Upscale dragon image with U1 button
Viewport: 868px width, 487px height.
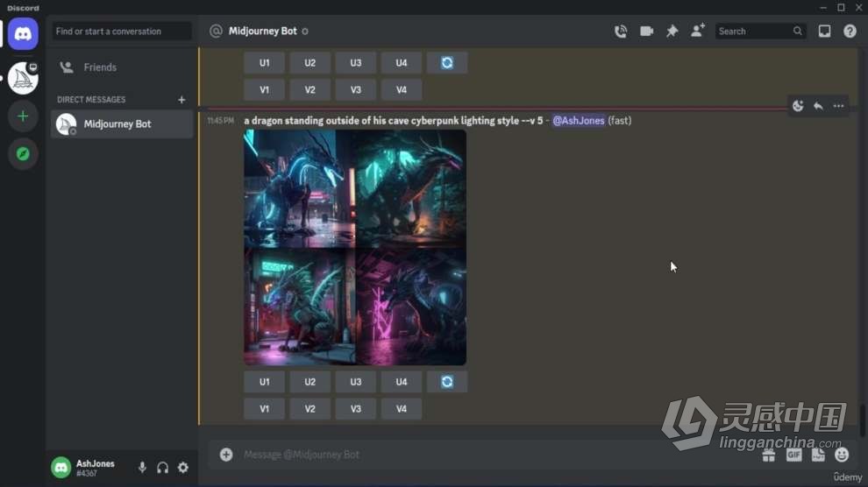click(264, 382)
